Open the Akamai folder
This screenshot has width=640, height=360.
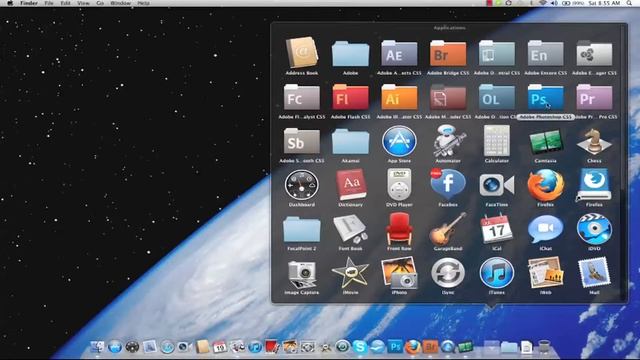click(350, 141)
